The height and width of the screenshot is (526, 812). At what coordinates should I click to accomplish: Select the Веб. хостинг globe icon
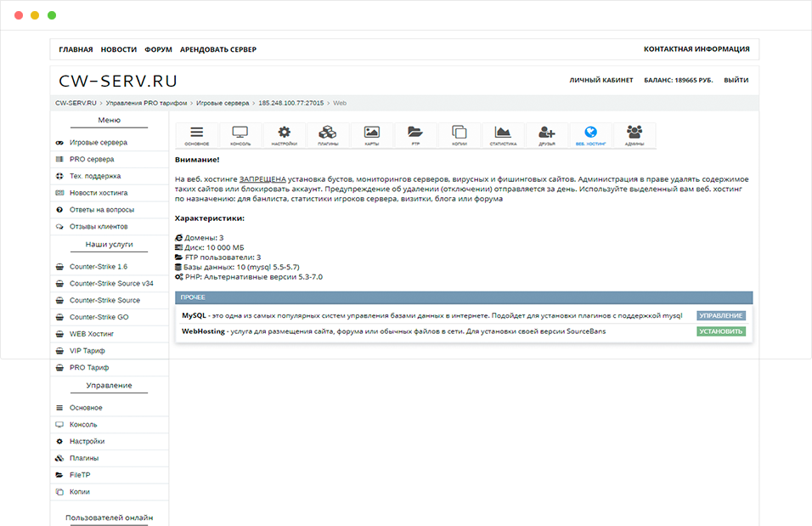pos(591,135)
